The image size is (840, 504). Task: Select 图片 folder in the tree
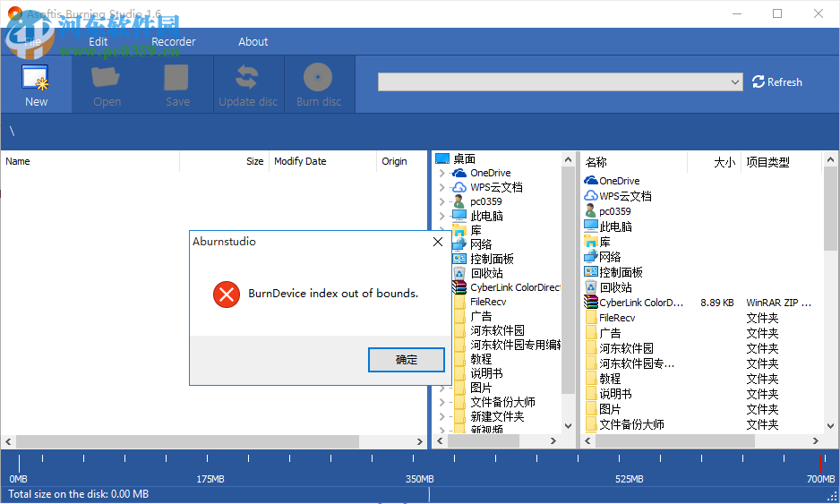point(481,388)
